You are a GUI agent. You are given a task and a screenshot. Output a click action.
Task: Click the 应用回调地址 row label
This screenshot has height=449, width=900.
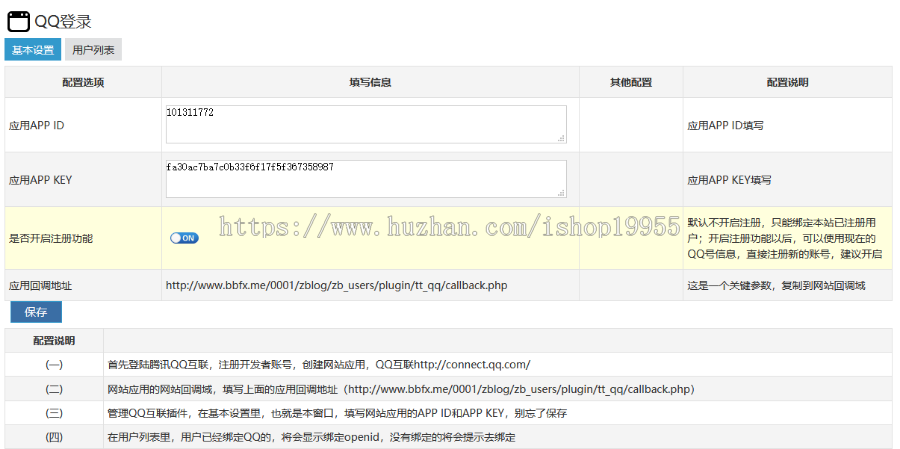pyautogui.click(x=40, y=285)
